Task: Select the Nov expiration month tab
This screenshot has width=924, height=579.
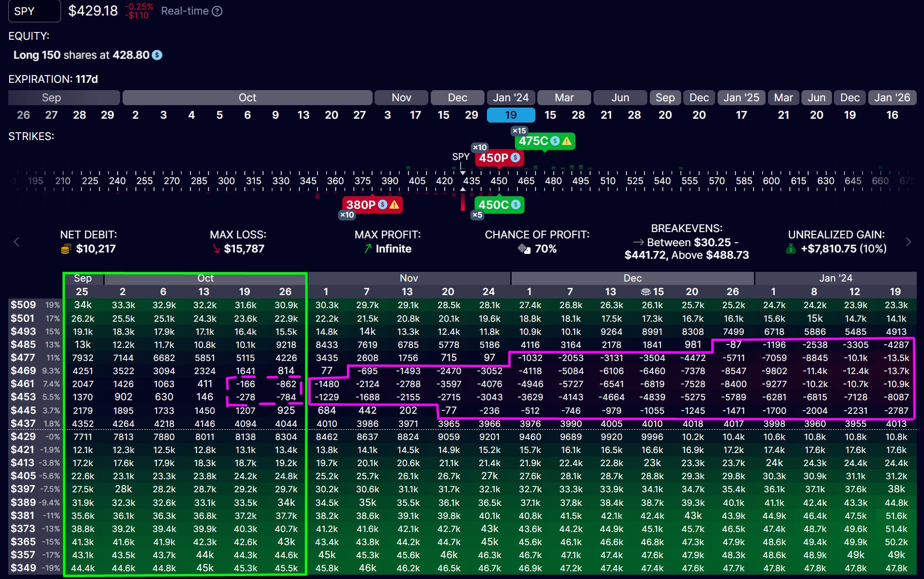Action: [401, 97]
